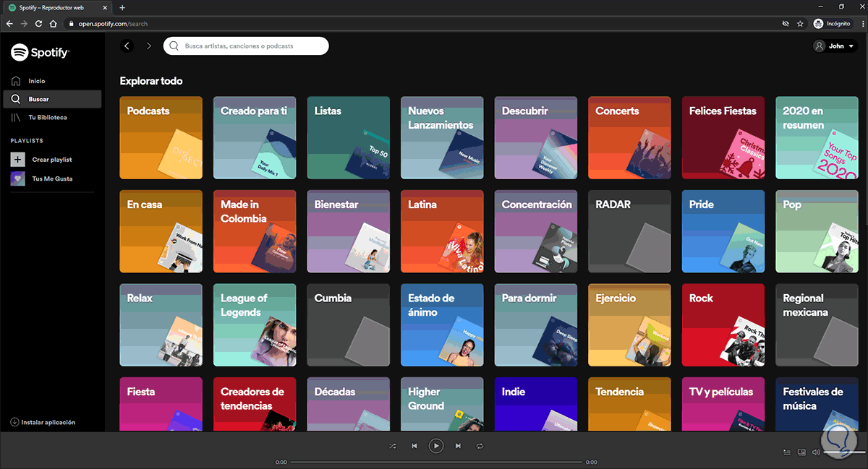The image size is (868, 469).
Task: Open the Latina category
Action: tap(442, 231)
